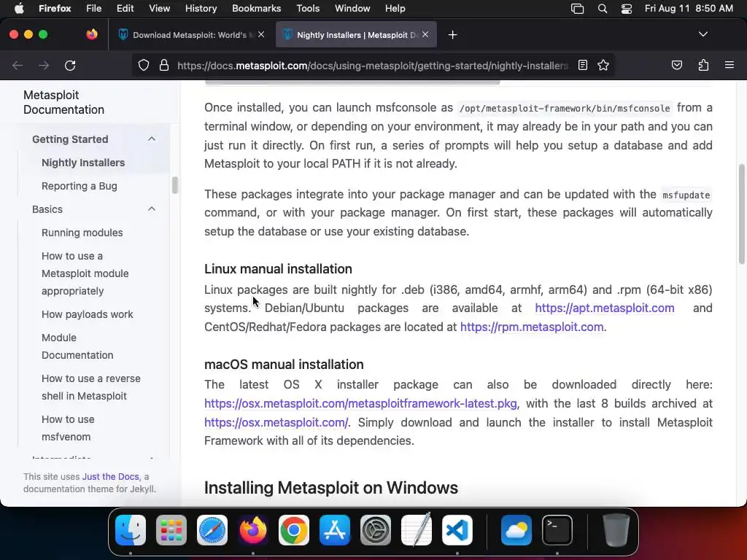This screenshot has width=747, height=560.
Task: Go forward with the right arrow icon
Action: coord(44,65)
